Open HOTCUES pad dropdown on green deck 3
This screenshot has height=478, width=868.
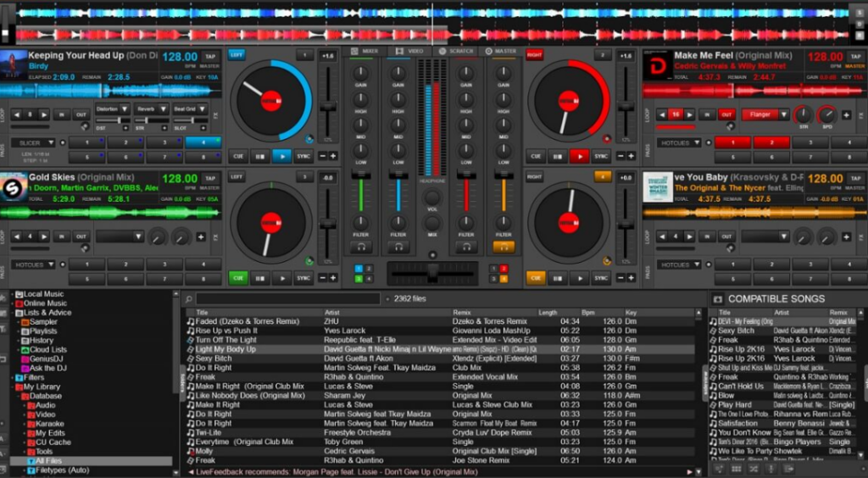[33, 265]
